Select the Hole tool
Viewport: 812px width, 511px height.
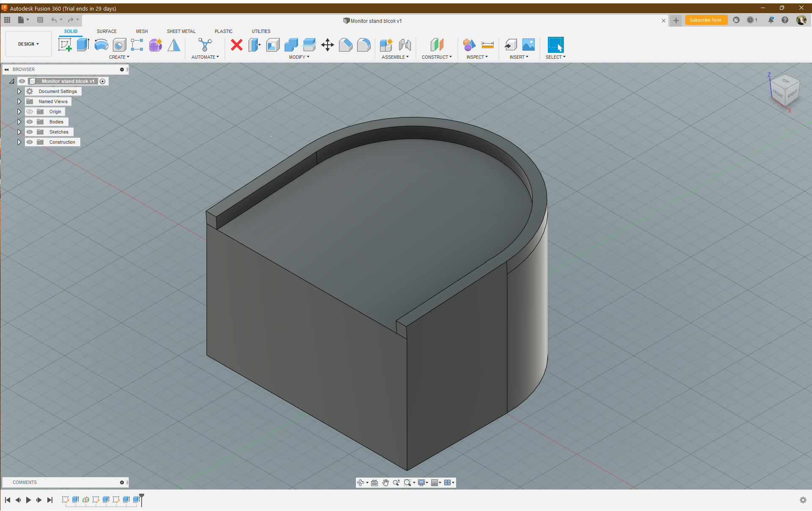pos(119,45)
